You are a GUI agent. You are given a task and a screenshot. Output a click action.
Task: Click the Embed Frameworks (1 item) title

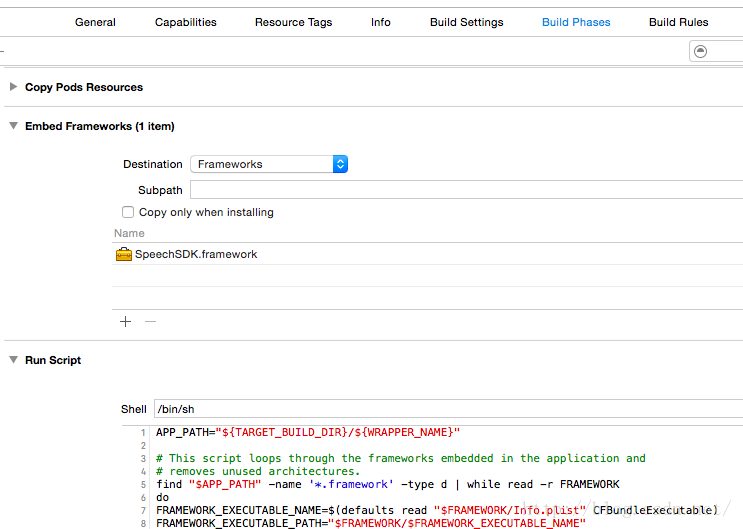point(100,126)
